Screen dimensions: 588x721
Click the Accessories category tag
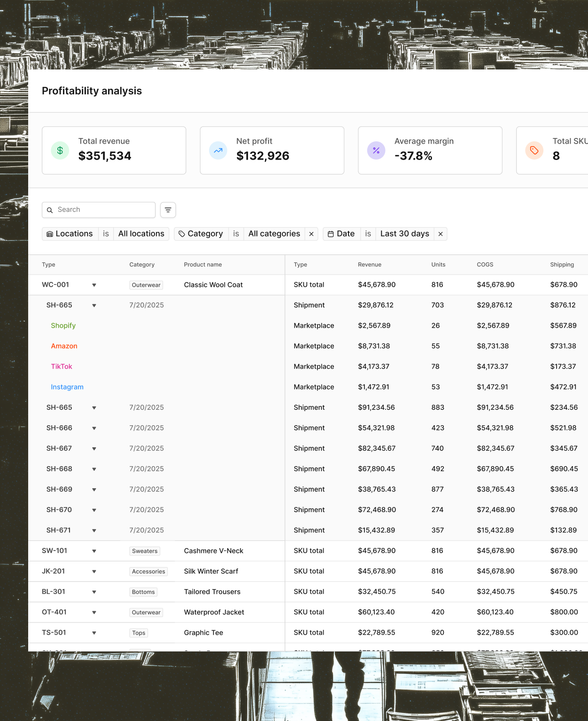[148, 572]
